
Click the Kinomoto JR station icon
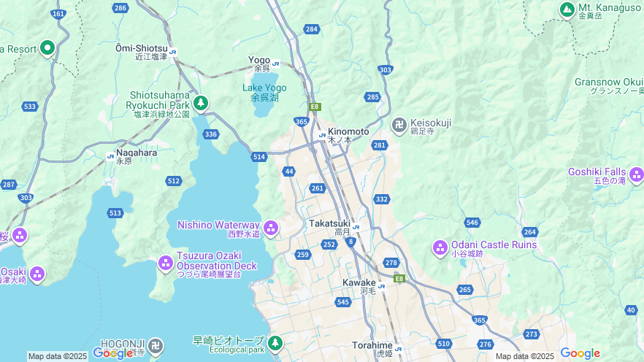(323, 135)
